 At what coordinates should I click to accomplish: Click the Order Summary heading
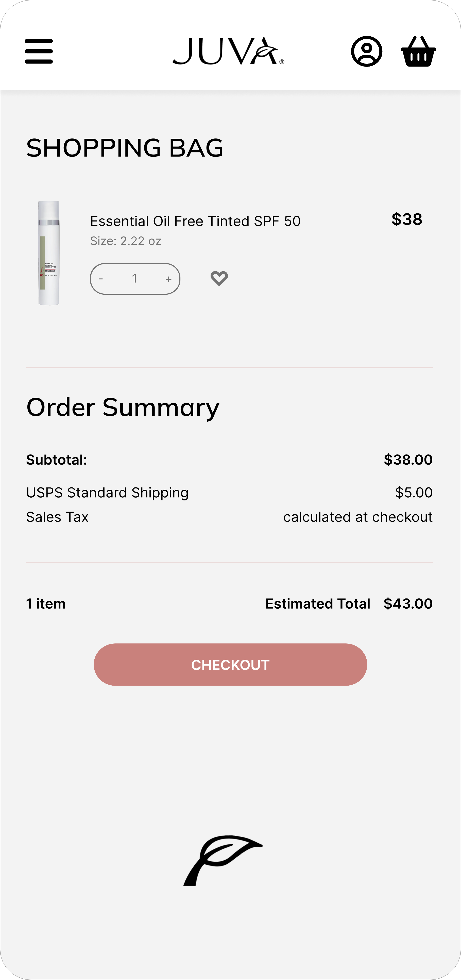point(123,407)
